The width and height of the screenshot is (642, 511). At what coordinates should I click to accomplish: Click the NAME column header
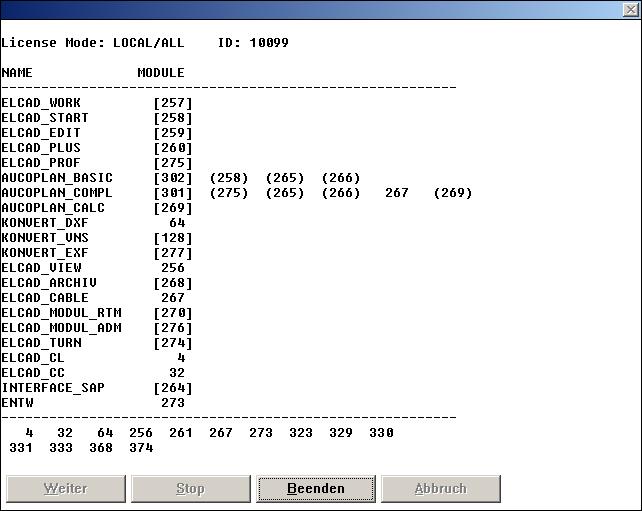[x=17, y=73]
